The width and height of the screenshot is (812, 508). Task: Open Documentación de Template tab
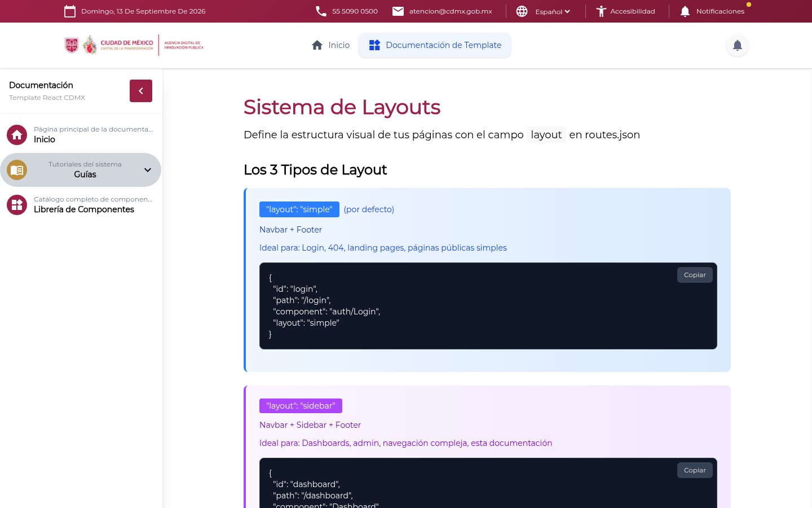(435, 45)
